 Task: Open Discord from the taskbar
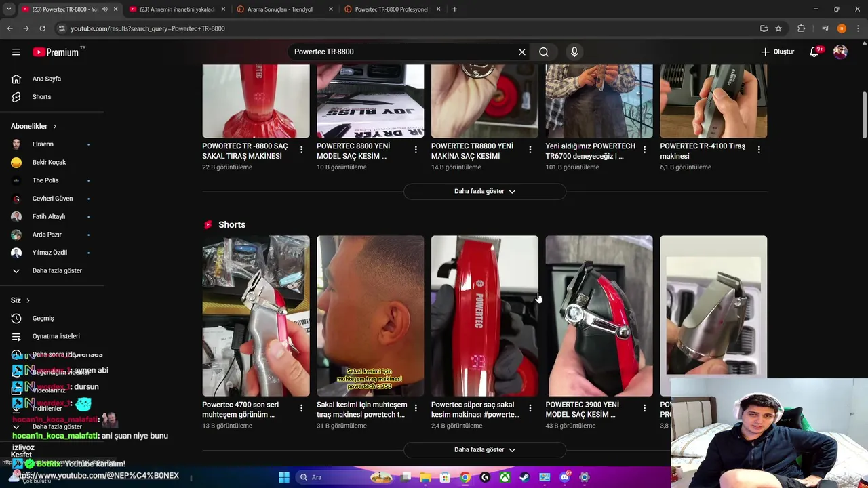pos(565,477)
